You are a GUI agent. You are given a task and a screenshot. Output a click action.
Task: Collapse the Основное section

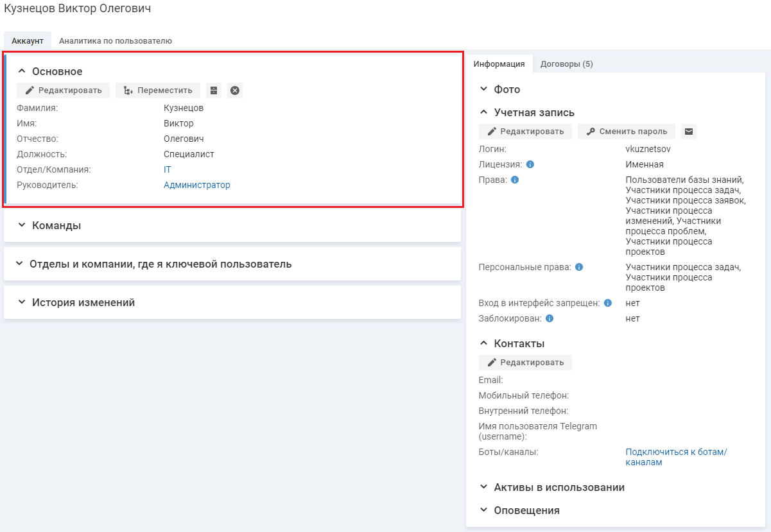click(22, 71)
